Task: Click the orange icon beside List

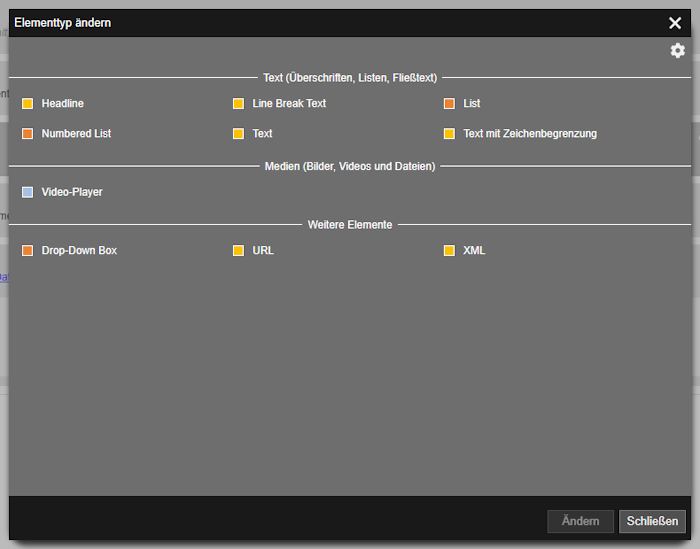Action: click(449, 104)
